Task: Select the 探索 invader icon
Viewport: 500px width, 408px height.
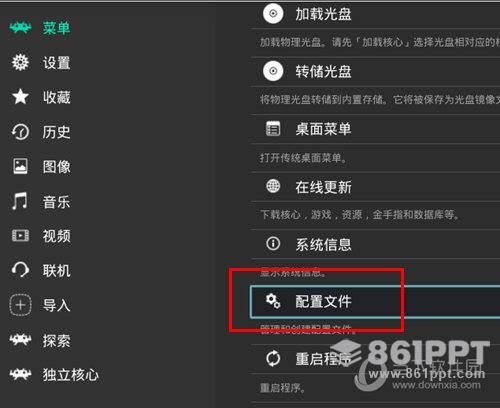Action: 20,340
